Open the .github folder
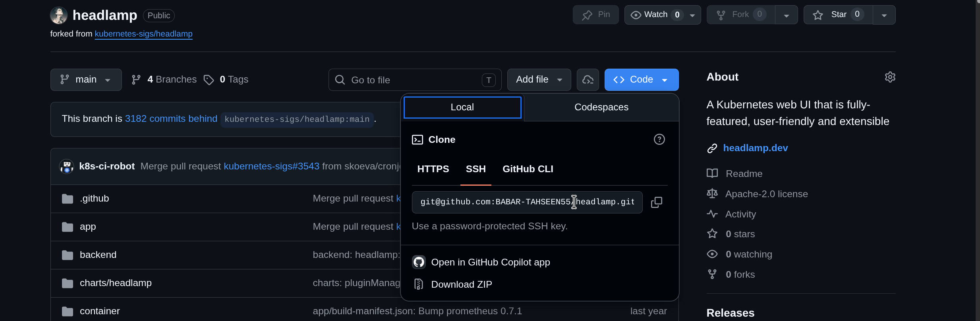 [x=94, y=198]
